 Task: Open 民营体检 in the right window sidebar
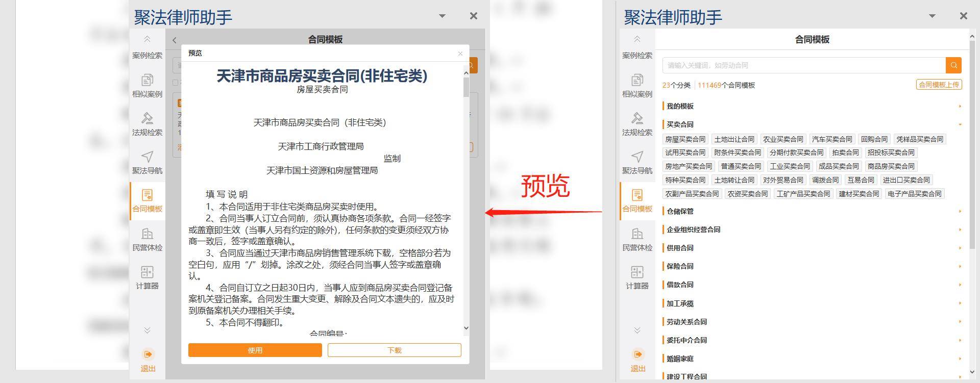[x=637, y=239]
